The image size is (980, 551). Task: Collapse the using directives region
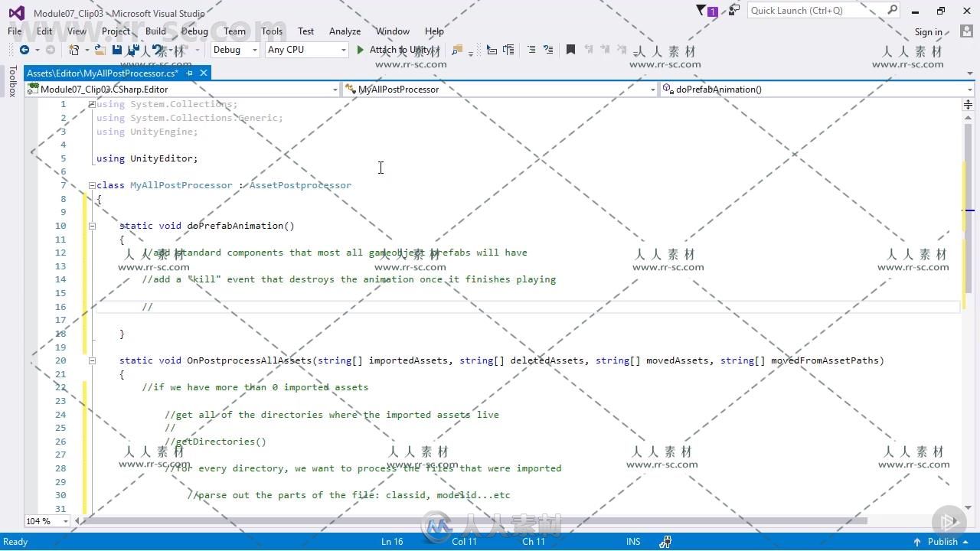[92, 104]
